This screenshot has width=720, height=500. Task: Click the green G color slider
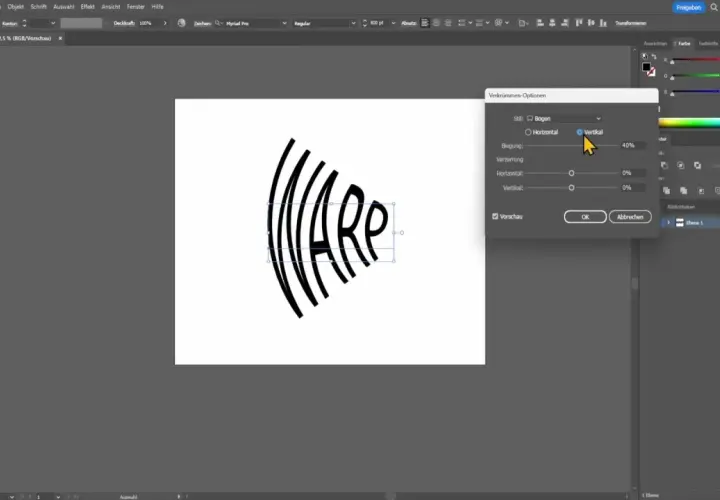(694, 76)
